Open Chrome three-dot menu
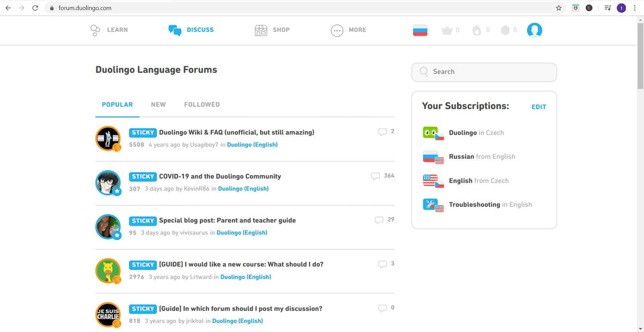This screenshot has width=644, height=332. 635,8
